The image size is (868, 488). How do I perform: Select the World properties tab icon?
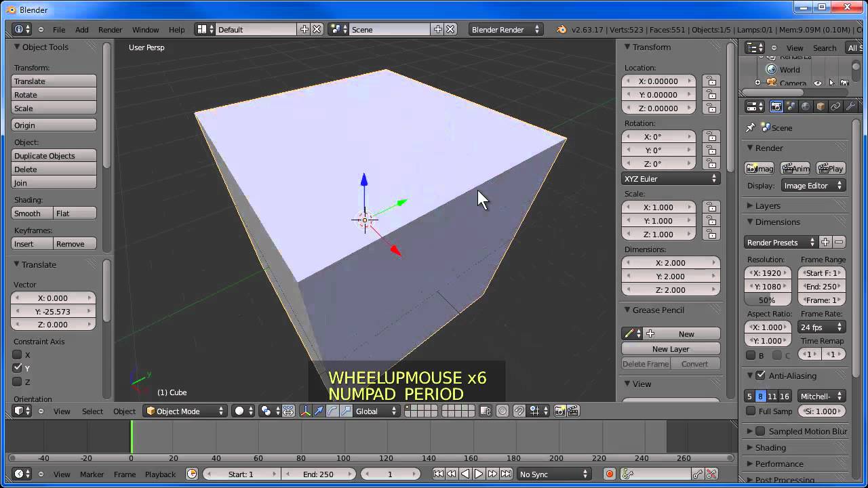pos(806,106)
